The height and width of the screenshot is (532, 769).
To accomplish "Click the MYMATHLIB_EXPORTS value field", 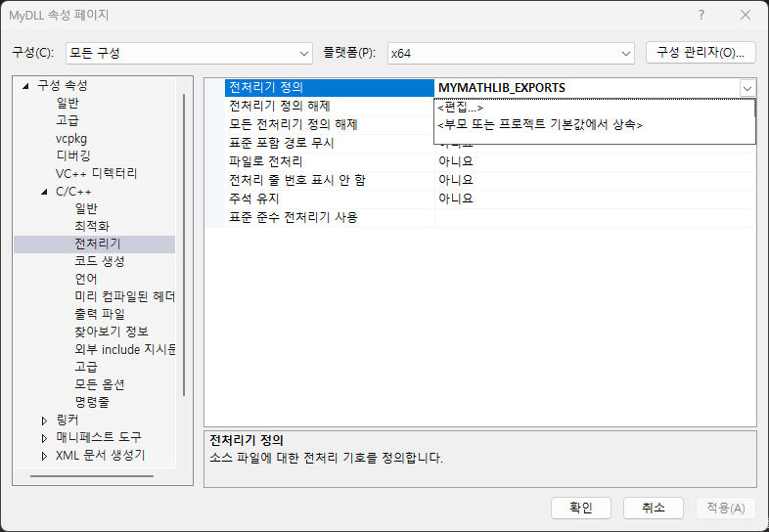I will point(585,88).
